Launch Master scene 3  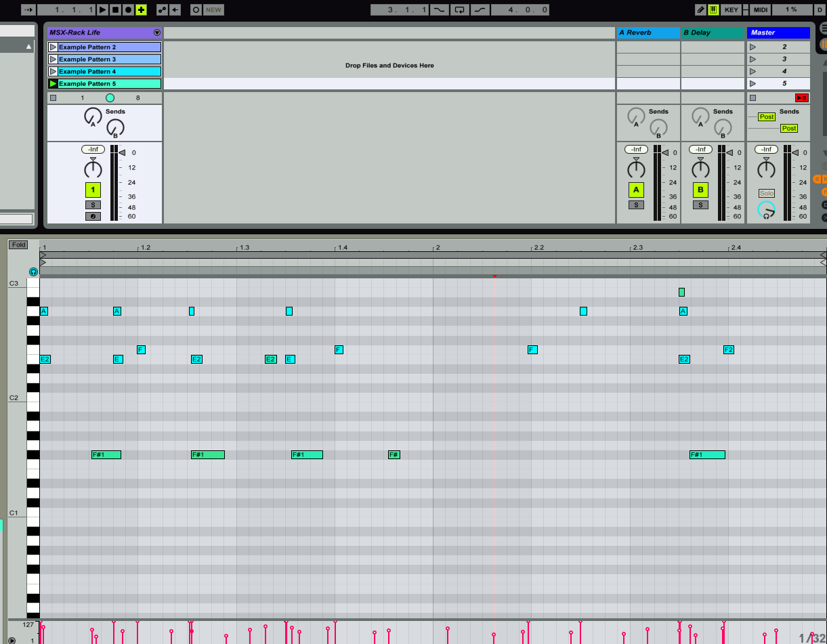pos(752,60)
